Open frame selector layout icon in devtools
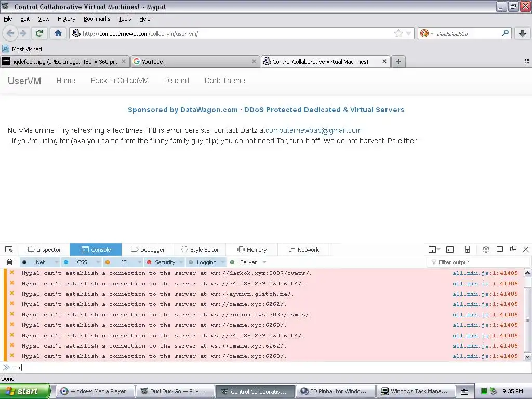Screen dimensions: 532x399 pyautogui.click(x=434, y=250)
